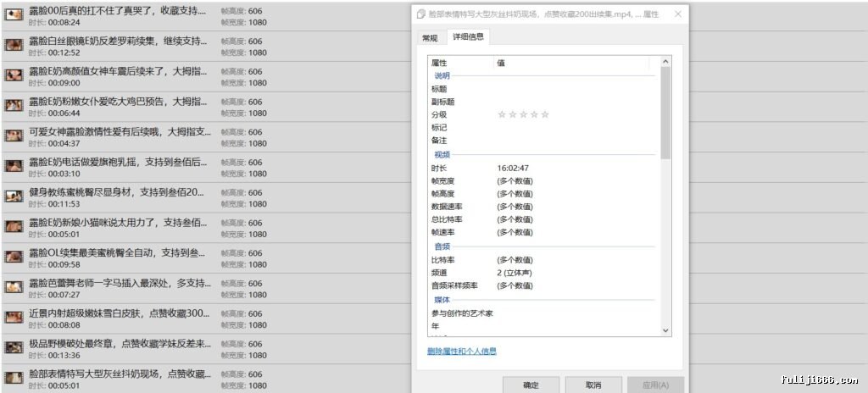Select the thumbnail of the 00:03:10 video
Viewport: 868px width, 393px height.
(14, 166)
